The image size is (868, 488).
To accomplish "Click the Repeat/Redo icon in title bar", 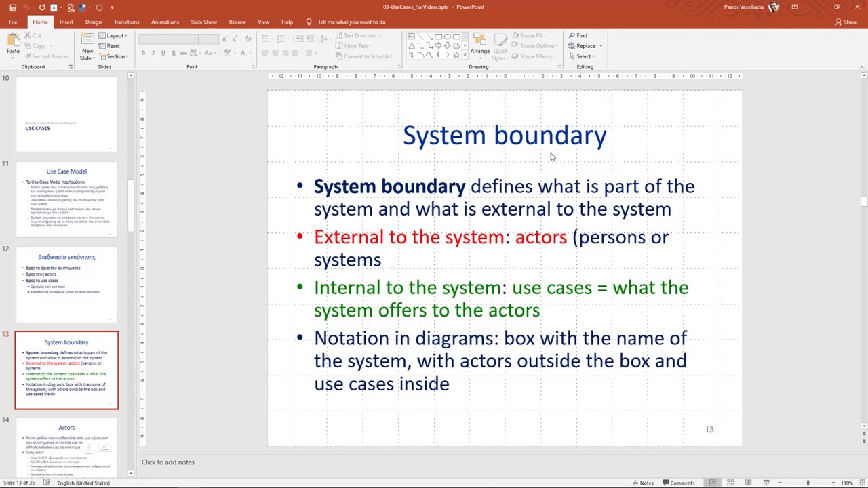I will click(x=41, y=7).
